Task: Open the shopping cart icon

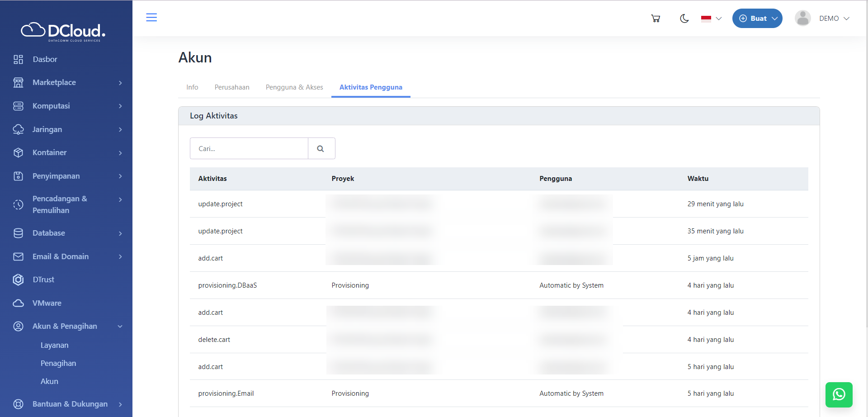Action: point(656,19)
